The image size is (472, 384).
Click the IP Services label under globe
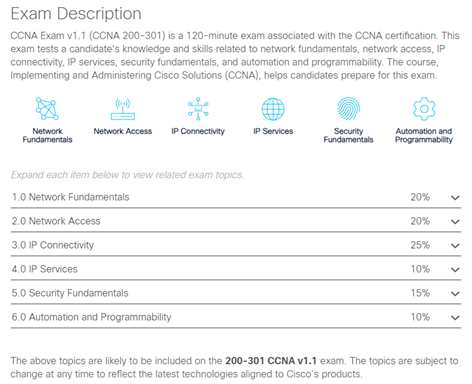coord(273,131)
